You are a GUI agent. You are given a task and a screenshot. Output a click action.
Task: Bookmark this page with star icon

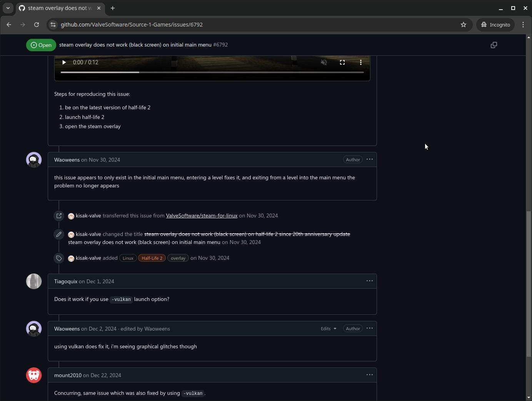(x=464, y=25)
